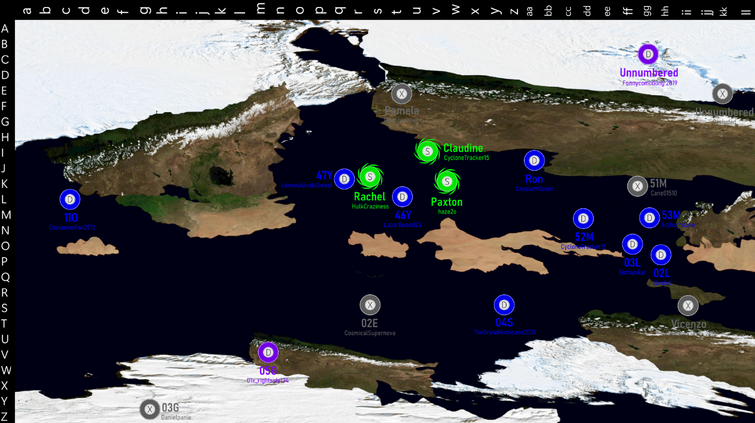This screenshot has height=423, width=755.
Task: Click the TheGrandHurricane2024 username
Action: [x=504, y=332]
